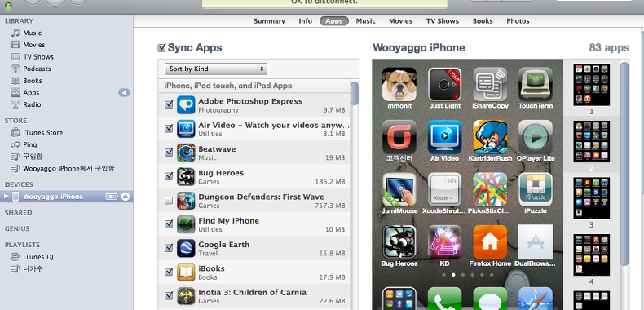
Task: Click the Air Video icon on iPhone screen
Action: (x=444, y=137)
